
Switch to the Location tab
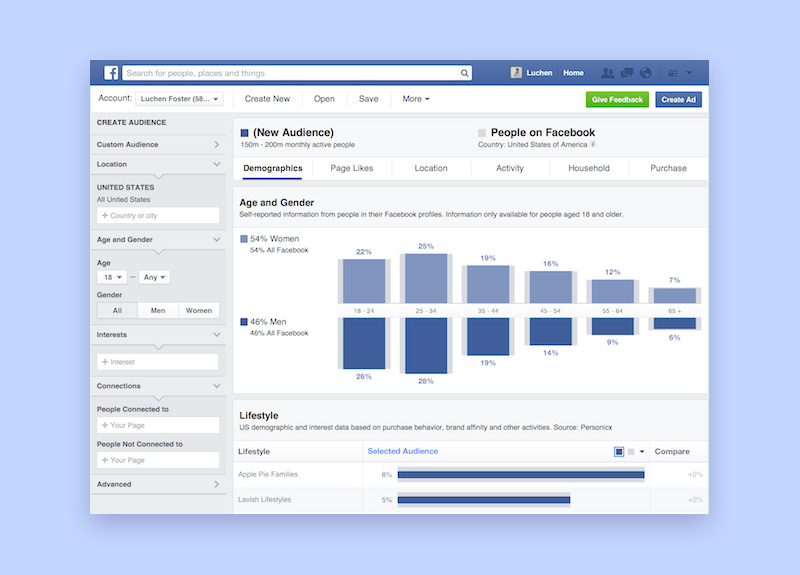pos(431,168)
